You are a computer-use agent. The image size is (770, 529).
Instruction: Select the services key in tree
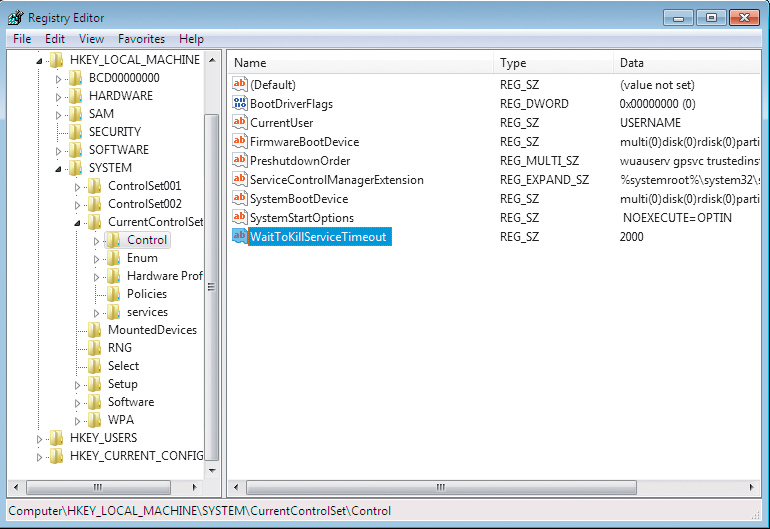point(147,312)
